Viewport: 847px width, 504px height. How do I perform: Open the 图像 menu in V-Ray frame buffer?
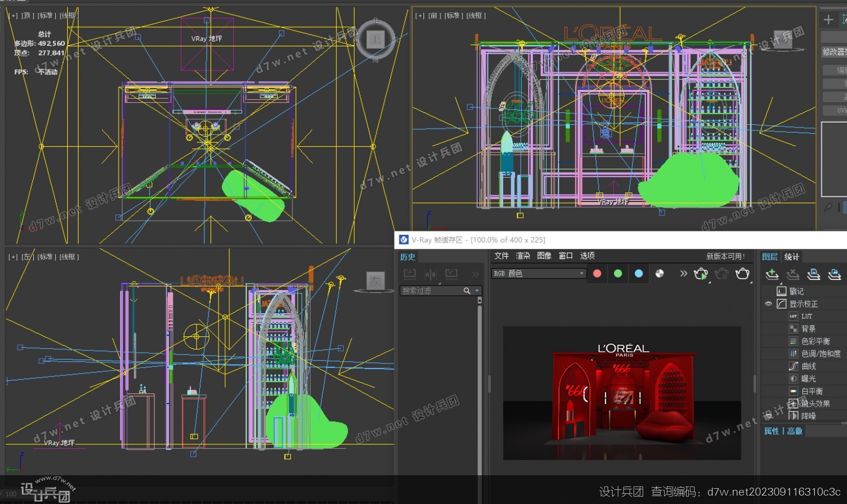(x=544, y=256)
